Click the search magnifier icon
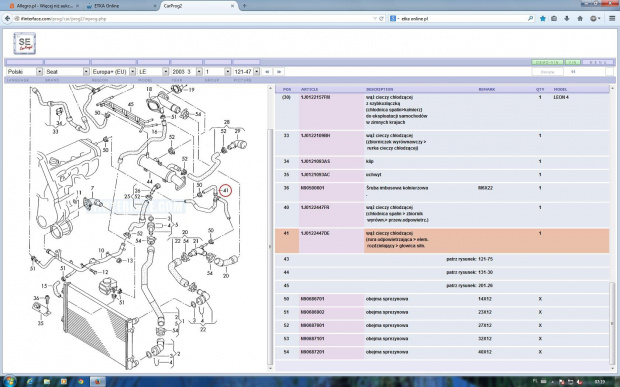 [531, 19]
